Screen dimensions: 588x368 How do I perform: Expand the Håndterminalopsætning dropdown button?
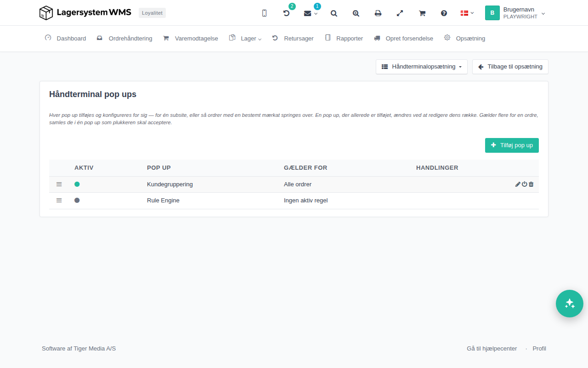tap(422, 67)
